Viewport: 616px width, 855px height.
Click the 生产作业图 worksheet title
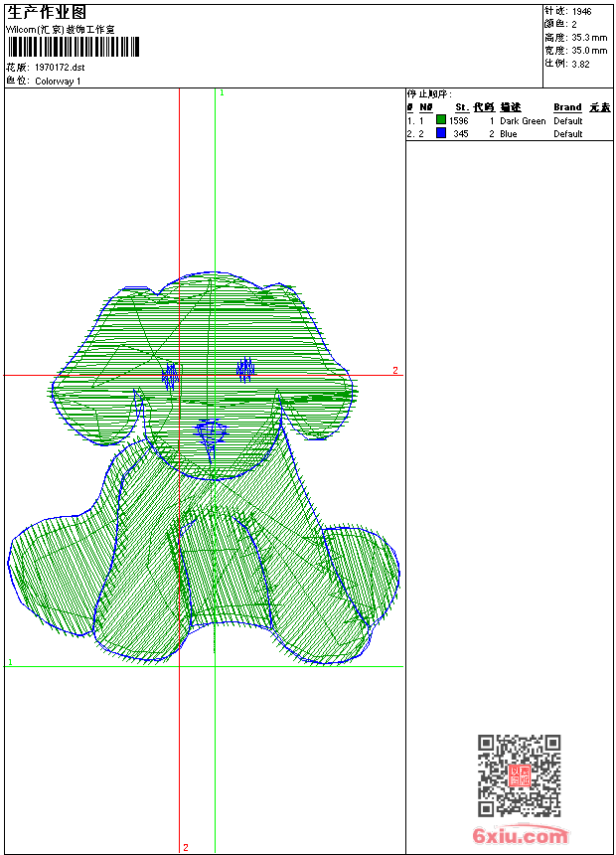pyautogui.click(x=40, y=12)
